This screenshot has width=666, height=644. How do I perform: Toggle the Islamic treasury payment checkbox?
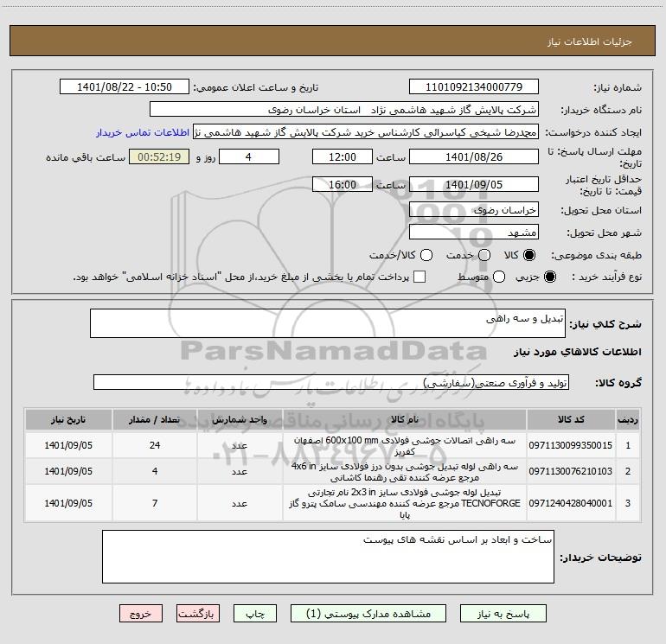[x=419, y=277]
